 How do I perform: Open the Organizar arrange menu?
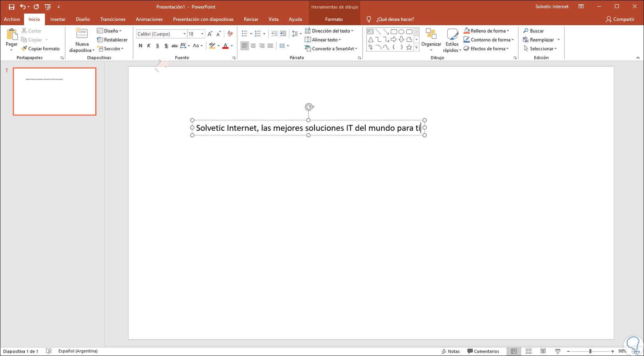tap(431, 40)
